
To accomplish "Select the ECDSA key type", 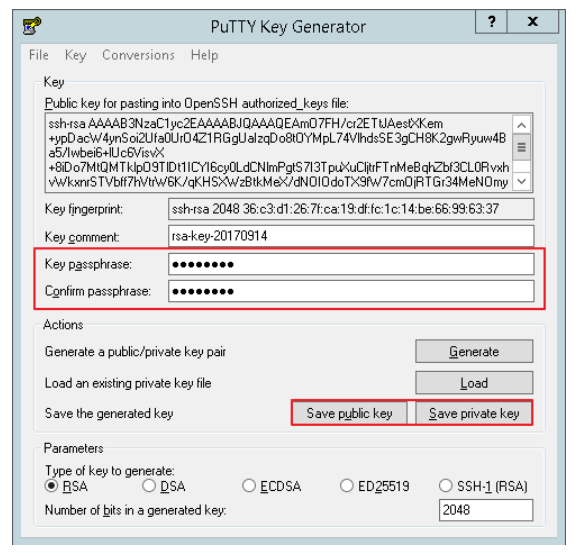I will click(x=249, y=486).
